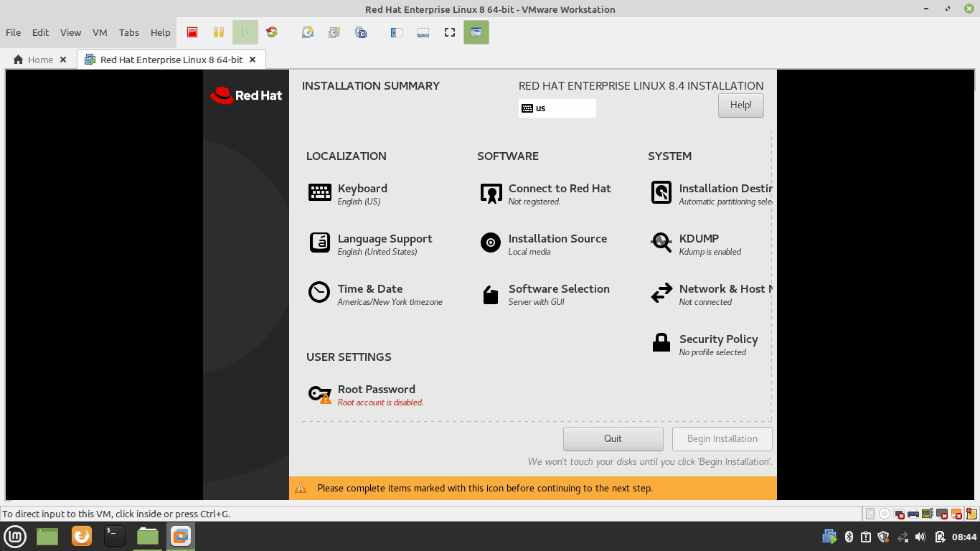The height and width of the screenshot is (551, 980).
Task: Open Connect to Red Hat registration
Action: (545, 194)
